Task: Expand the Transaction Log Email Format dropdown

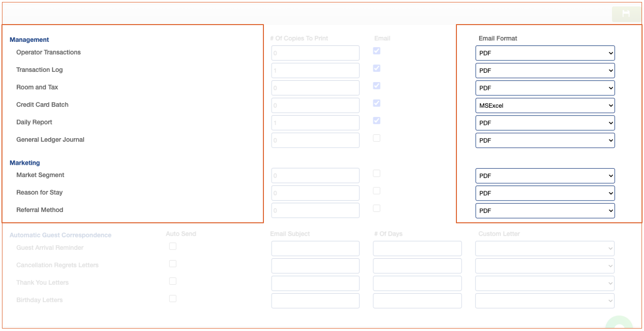Action: pyautogui.click(x=545, y=70)
